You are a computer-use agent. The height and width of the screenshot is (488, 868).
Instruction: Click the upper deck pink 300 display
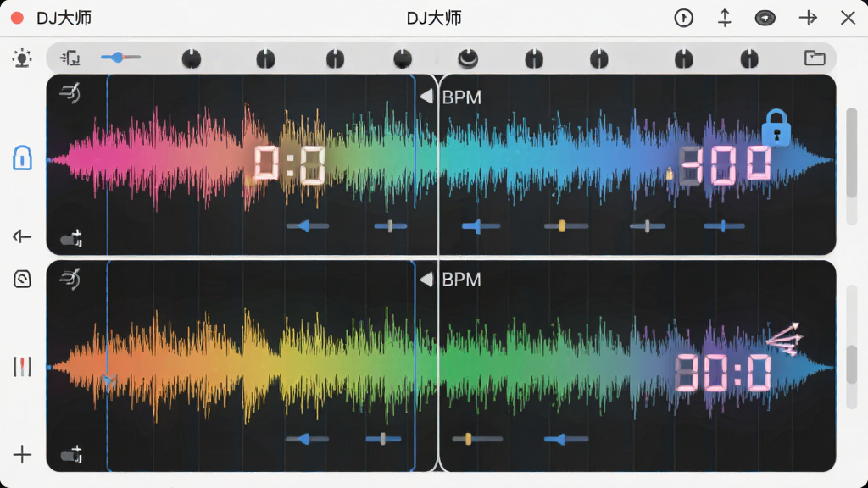point(726,165)
